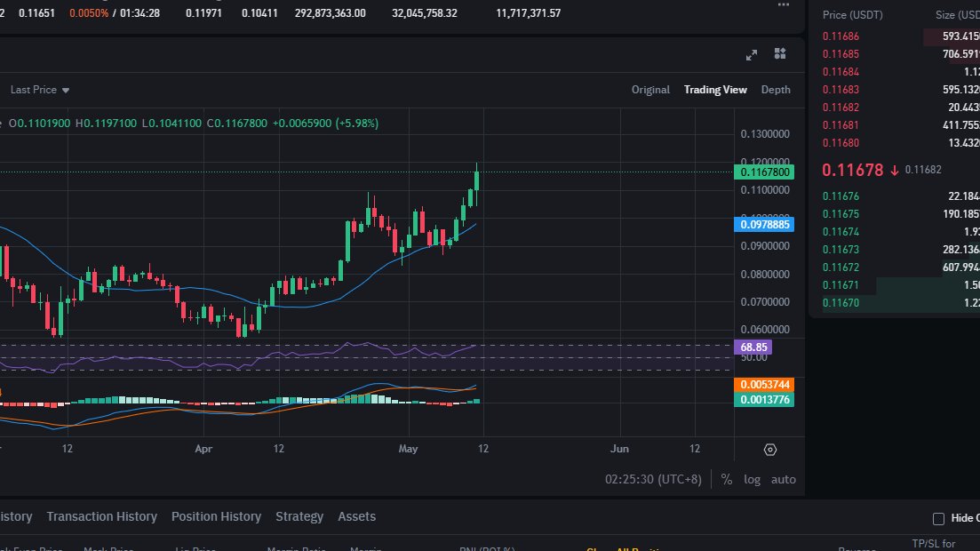980x551 pixels.
Task: Toggle auto scale on the chart
Action: [x=783, y=480]
